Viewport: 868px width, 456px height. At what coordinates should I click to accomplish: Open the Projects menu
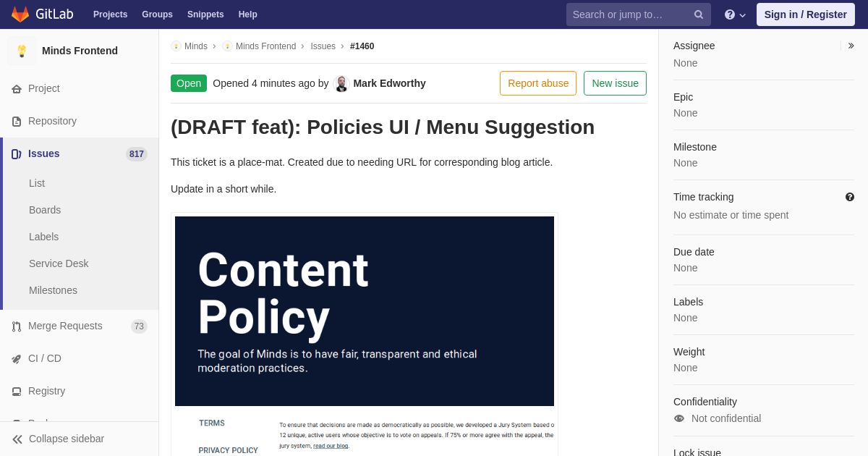pyautogui.click(x=110, y=14)
